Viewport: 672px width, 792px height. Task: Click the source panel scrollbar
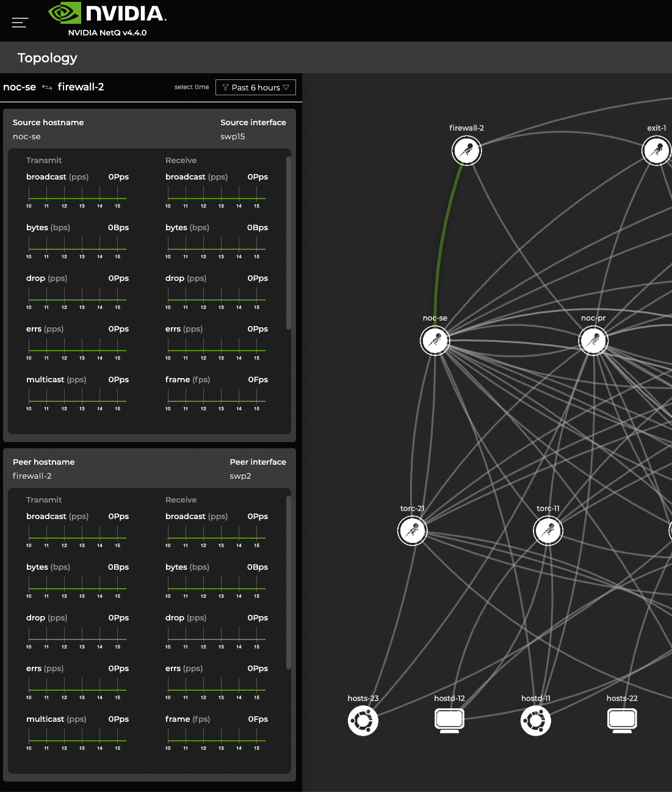[289, 243]
